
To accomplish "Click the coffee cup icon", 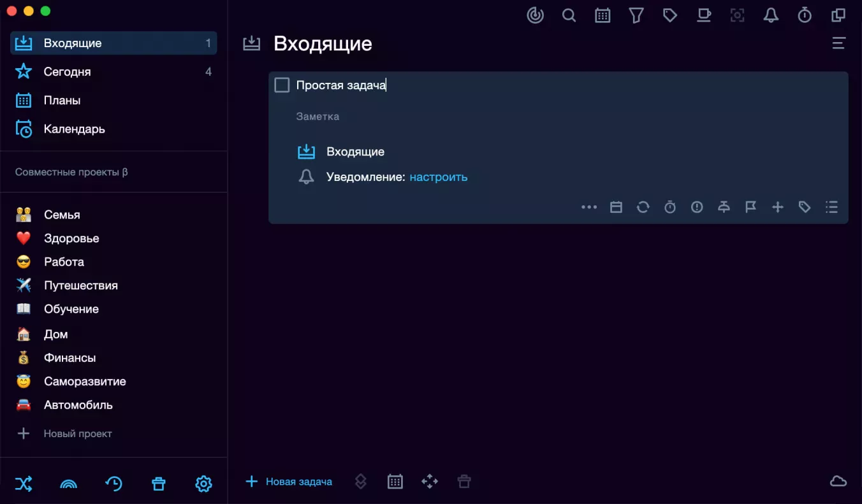I will click(704, 15).
